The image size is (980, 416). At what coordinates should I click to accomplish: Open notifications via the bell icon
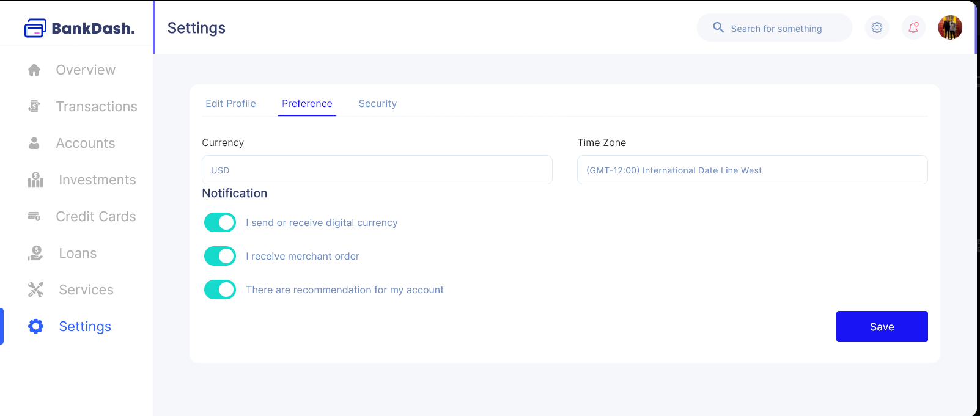click(x=913, y=27)
